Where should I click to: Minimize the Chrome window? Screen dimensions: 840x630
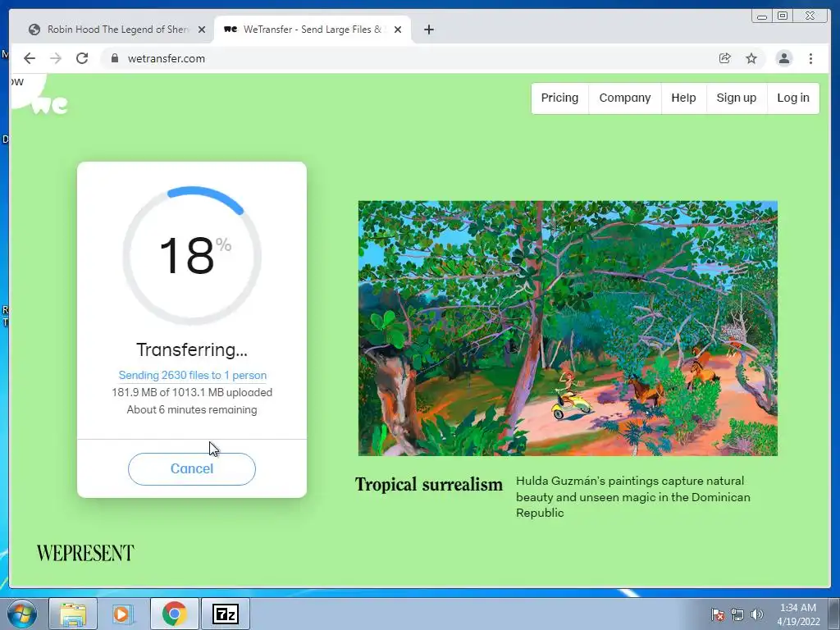[762, 16]
